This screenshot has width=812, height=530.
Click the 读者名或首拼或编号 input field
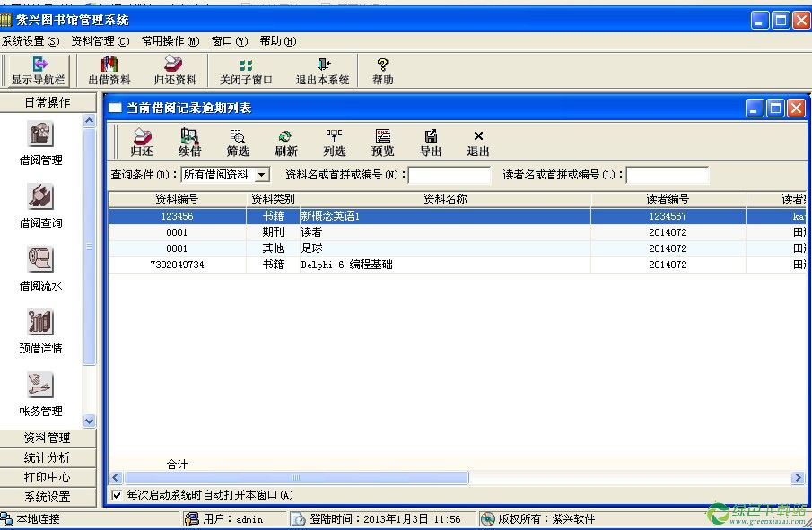pyautogui.click(x=668, y=175)
